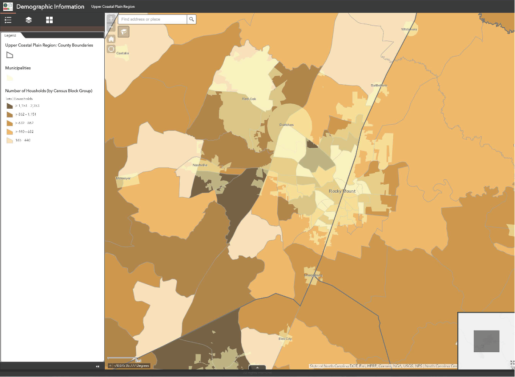This screenshot has height=377, width=515.
Task: Open the Legend widget icon
Action: point(8,20)
